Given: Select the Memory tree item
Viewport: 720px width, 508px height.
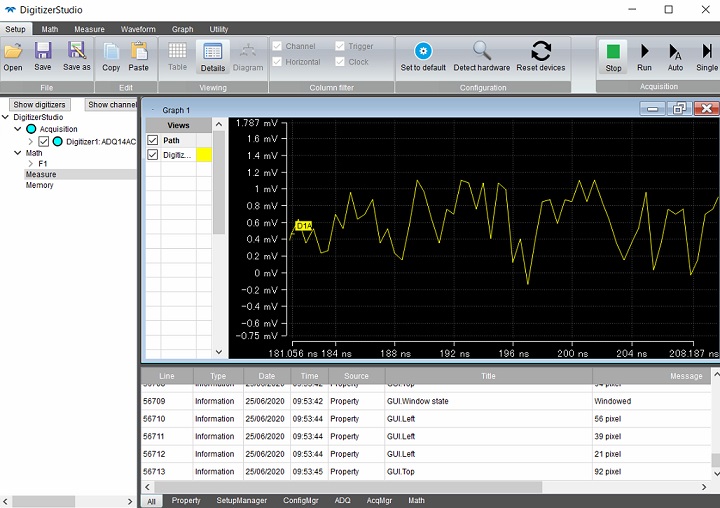Looking at the screenshot, I should tap(40, 185).
